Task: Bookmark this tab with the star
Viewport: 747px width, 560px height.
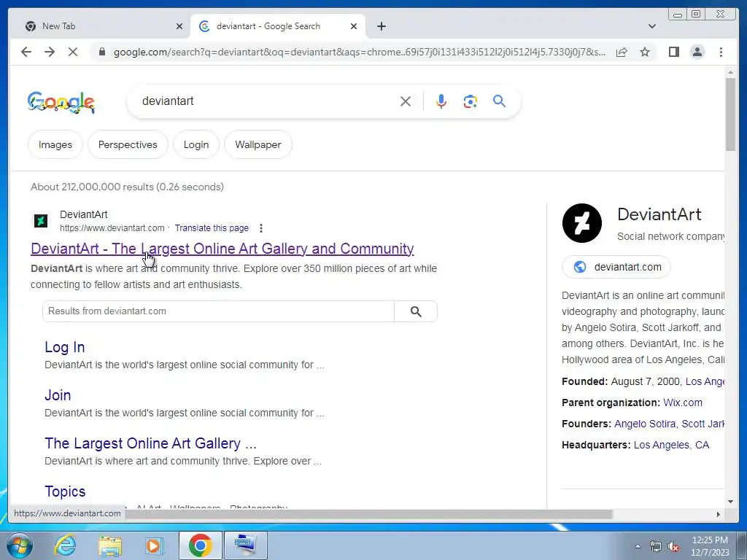Action: pos(645,52)
